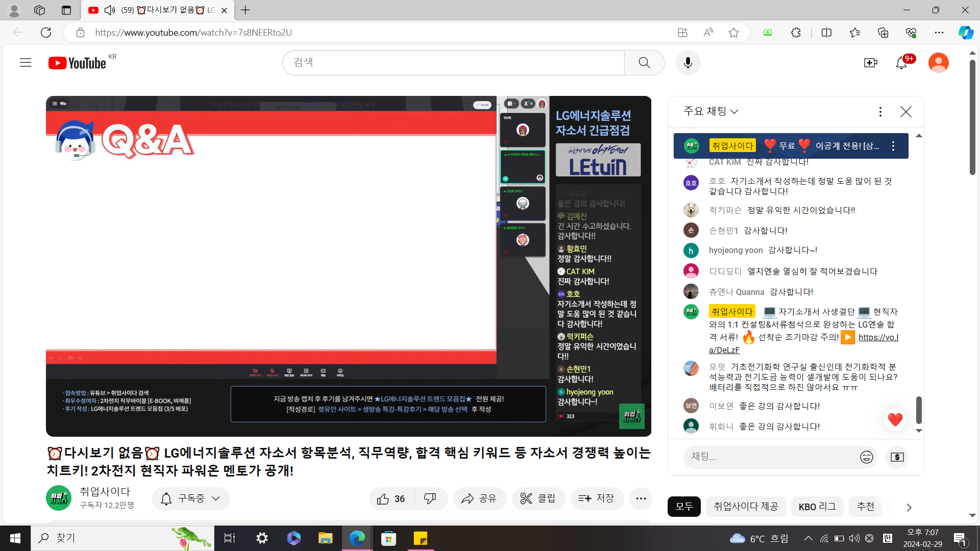Click the page vertical scrollbar thumb
This screenshot has height=551, width=980.
[x=972, y=117]
